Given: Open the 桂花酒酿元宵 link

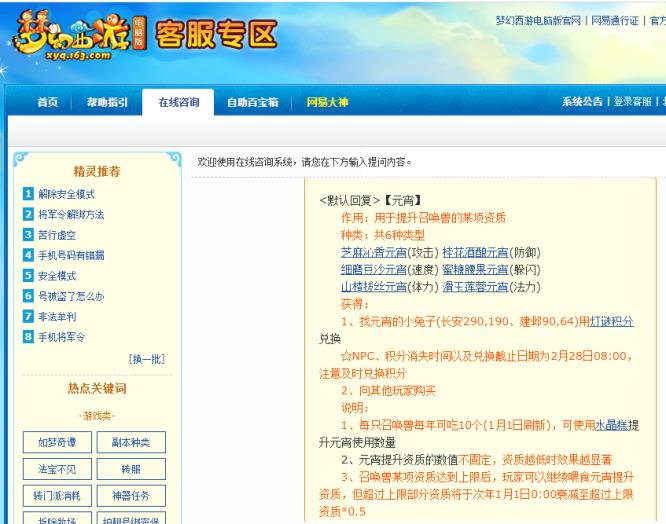Looking at the screenshot, I should 475,253.
